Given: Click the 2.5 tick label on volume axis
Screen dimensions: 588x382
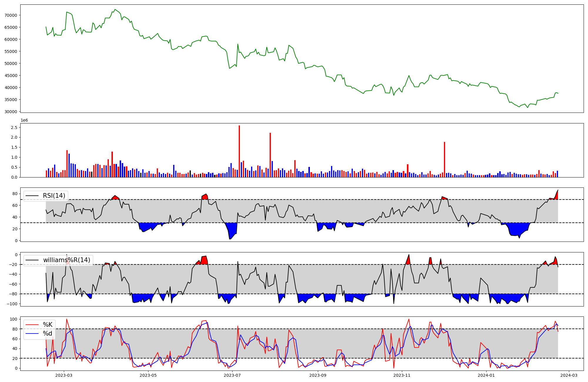Looking at the screenshot, I should [x=15, y=128].
